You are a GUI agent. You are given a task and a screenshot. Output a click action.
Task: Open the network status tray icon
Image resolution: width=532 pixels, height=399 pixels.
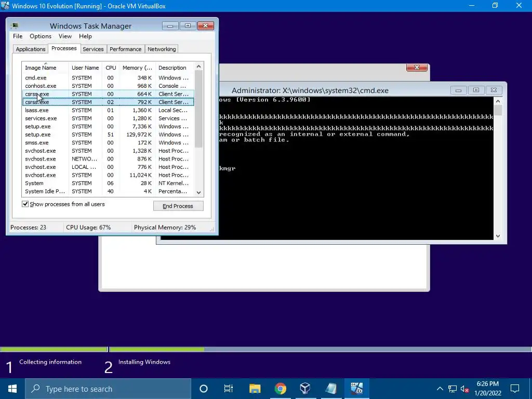click(x=453, y=389)
